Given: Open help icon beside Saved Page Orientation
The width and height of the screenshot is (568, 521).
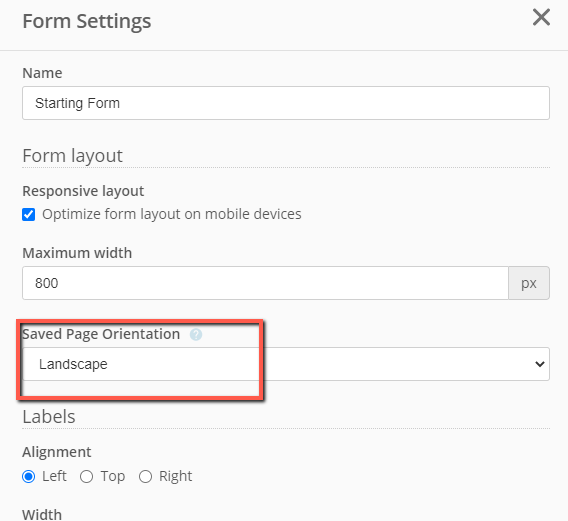Looking at the screenshot, I should [196, 334].
